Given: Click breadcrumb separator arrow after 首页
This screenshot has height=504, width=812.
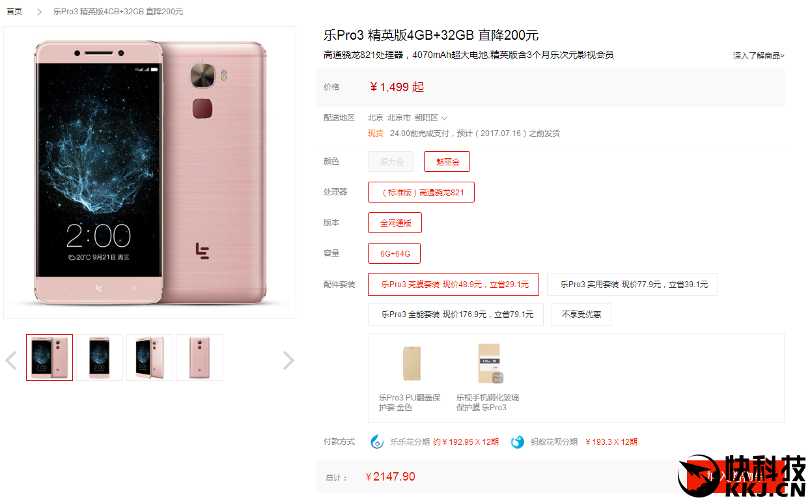Looking at the screenshot, I should click(39, 12).
